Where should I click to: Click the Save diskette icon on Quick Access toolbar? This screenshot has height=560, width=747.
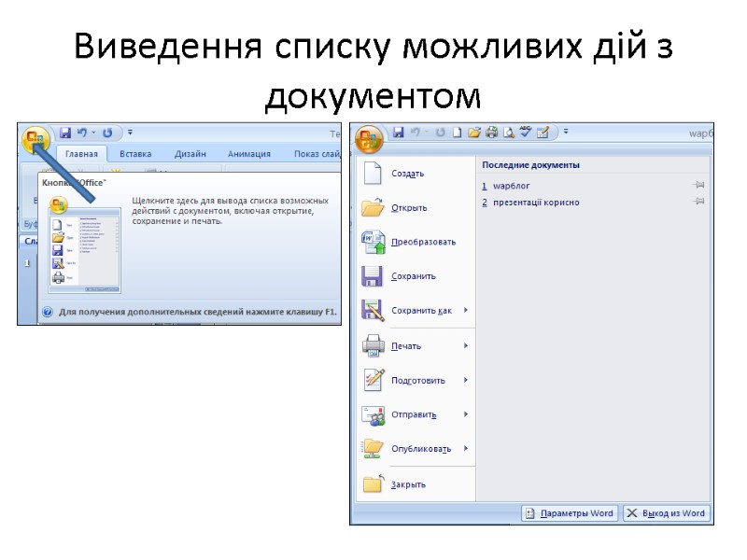[400, 132]
